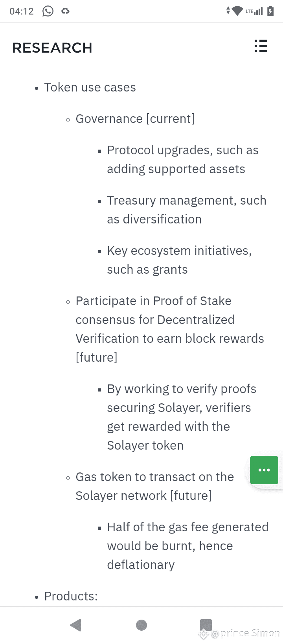The width and height of the screenshot is (283, 644).
Task: Select the "Governance [current]" sub-bullet
Action: (x=135, y=119)
